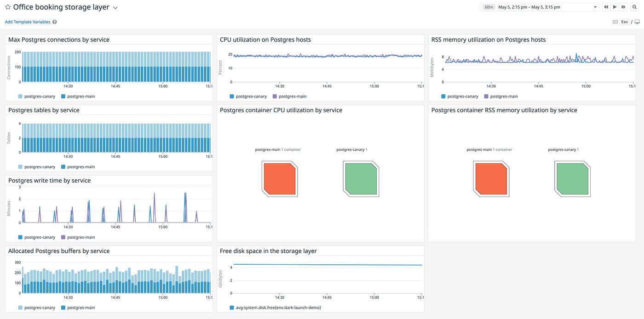Toggle postgres-main in Postgres write time legend

coord(78,237)
